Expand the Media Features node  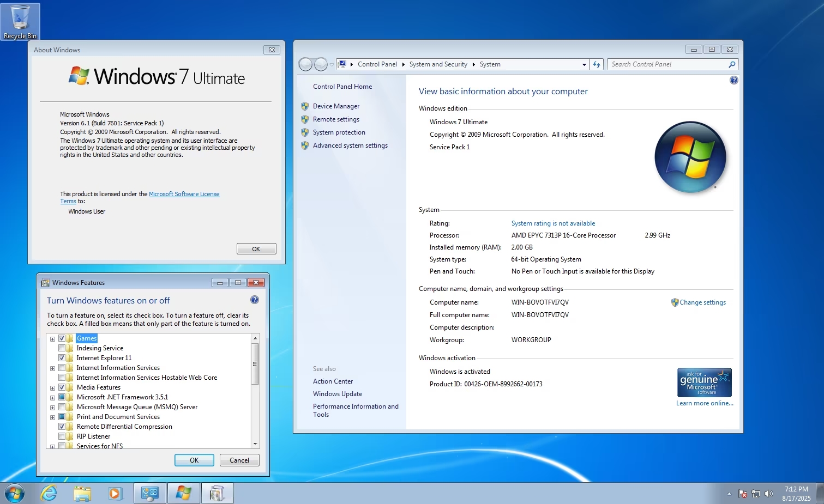click(52, 388)
